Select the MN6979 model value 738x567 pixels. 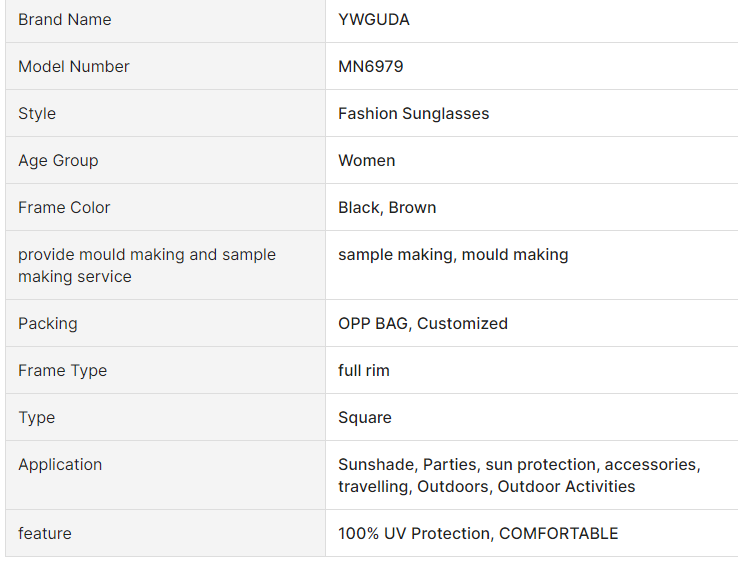pyautogui.click(x=371, y=67)
